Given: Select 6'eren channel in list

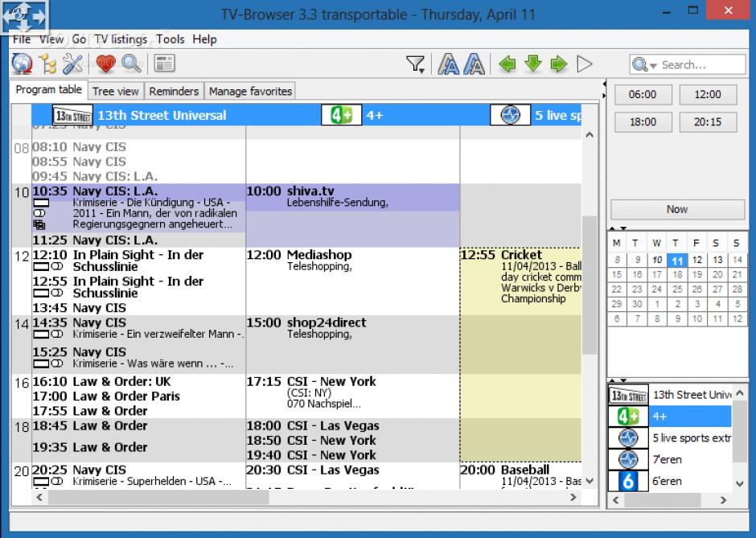Looking at the screenshot, I should tap(670, 481).
